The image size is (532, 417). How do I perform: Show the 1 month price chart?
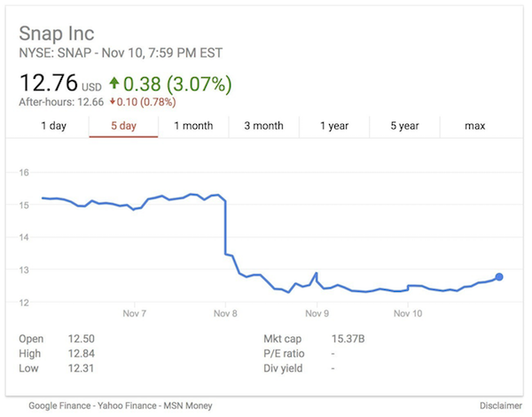193,126
